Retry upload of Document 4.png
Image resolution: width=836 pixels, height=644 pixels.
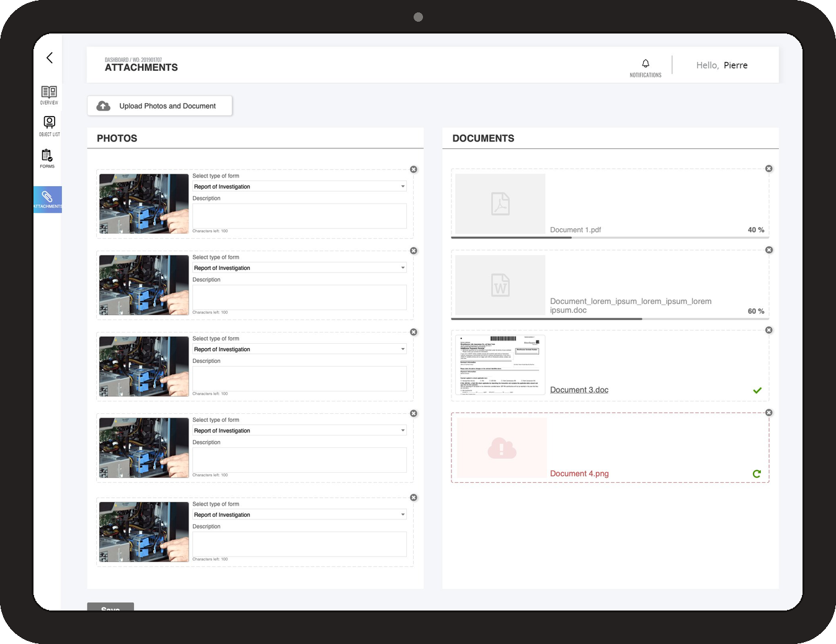point(757,474)
